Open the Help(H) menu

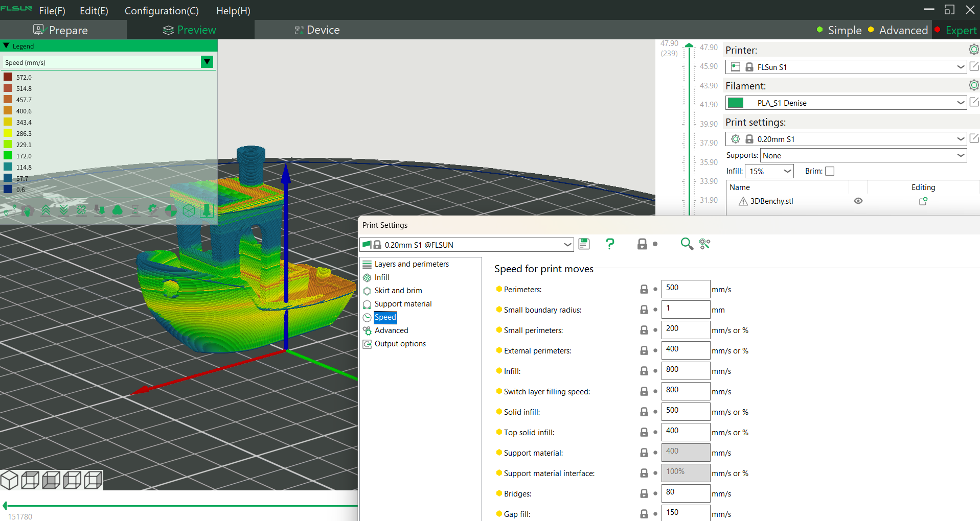click(233, 11)
